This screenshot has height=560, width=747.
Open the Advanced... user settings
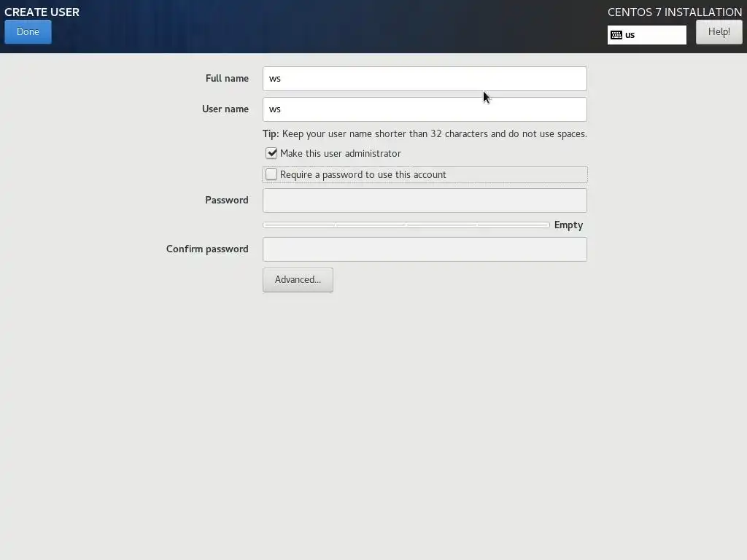pyautogui.click(x=298, y=280)
